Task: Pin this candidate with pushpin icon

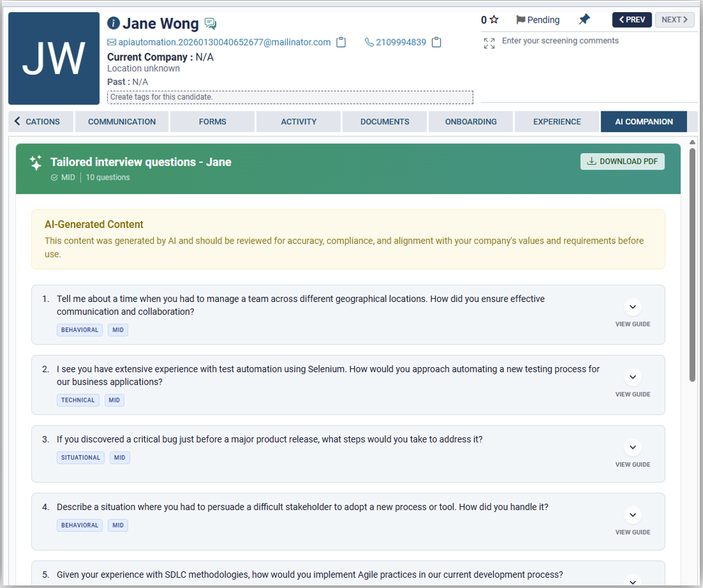Action: click(584, 20)
